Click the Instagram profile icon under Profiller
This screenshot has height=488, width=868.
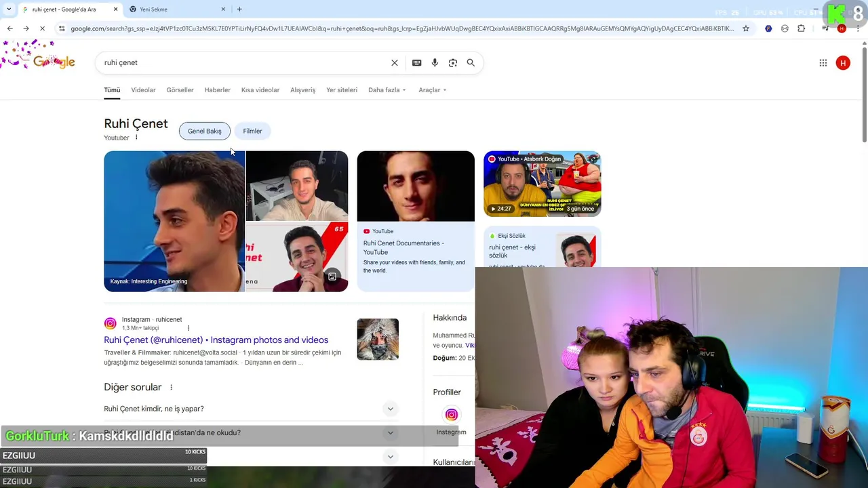click(451, 415)
